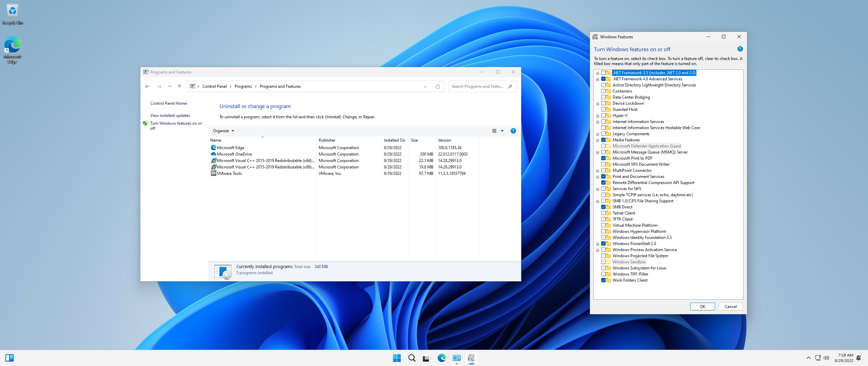
Task: Click the Microsoft Edge icon in taskbar
Action: pos(442,357)
